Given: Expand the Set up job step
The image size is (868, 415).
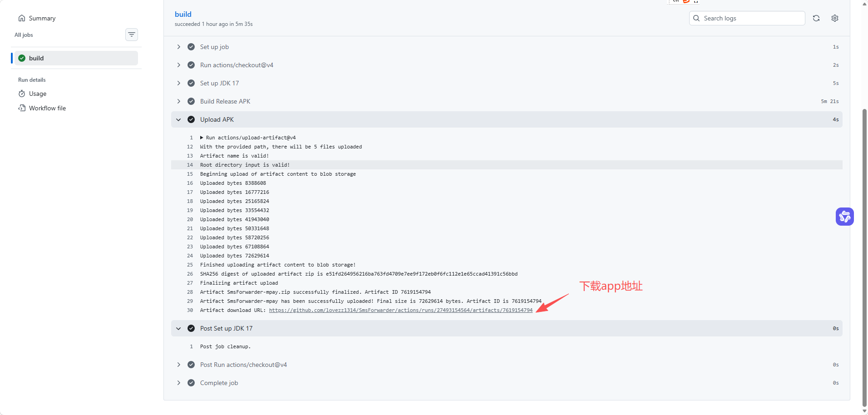Looking at the screenshot, I should [179, 47].
